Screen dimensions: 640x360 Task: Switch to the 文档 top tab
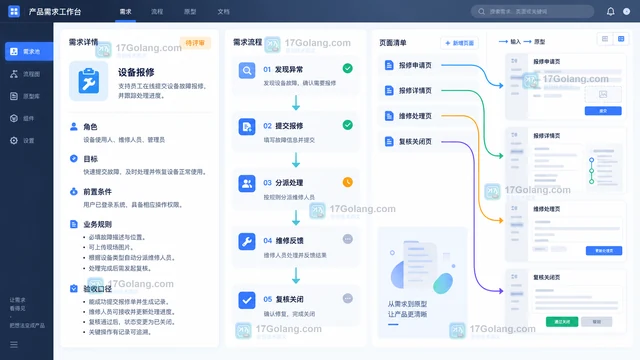click(x=223, y=11)
